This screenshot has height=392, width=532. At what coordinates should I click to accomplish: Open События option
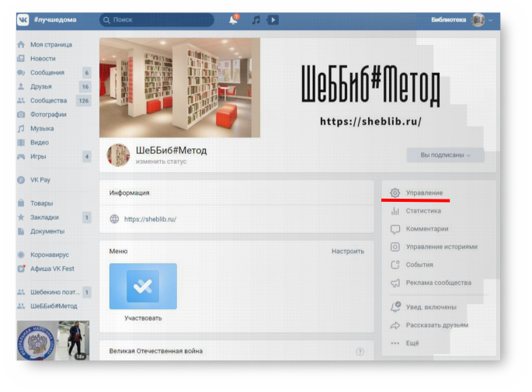click(419, 265)
